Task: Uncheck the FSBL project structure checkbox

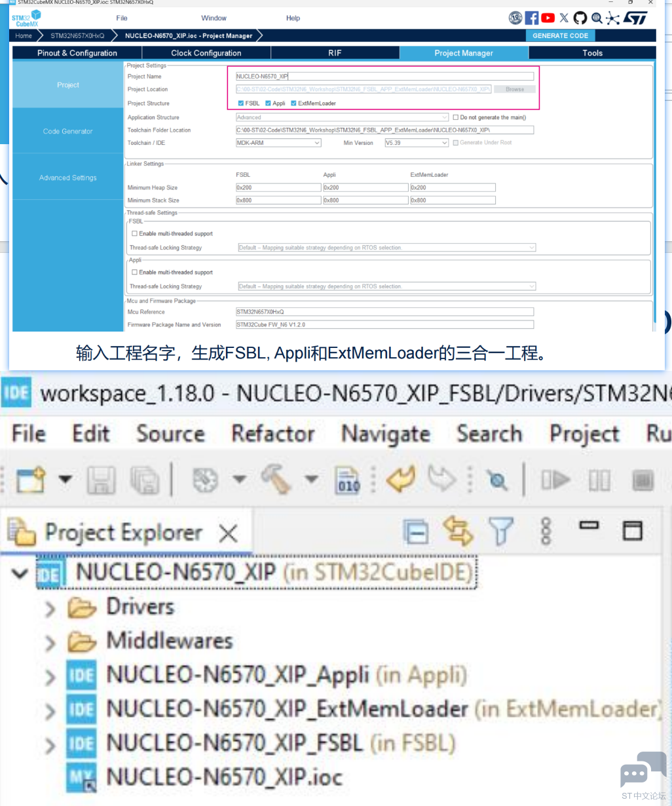Action: coord(241,104)
